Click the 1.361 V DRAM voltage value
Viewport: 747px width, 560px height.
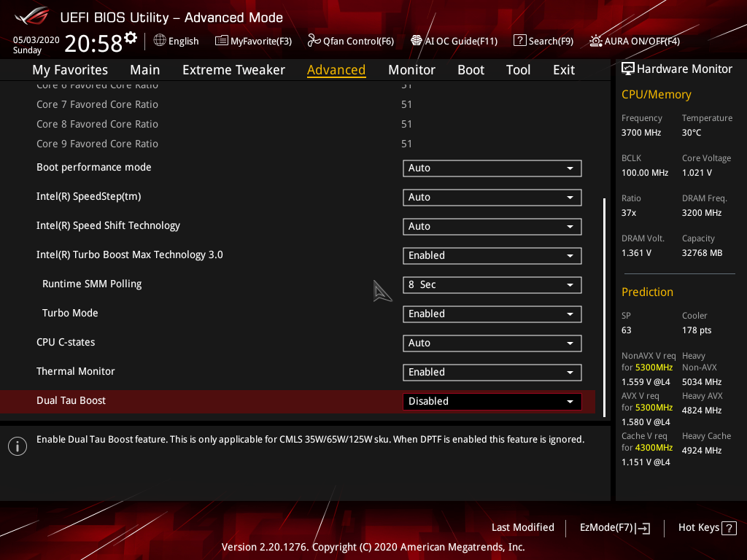636,253
